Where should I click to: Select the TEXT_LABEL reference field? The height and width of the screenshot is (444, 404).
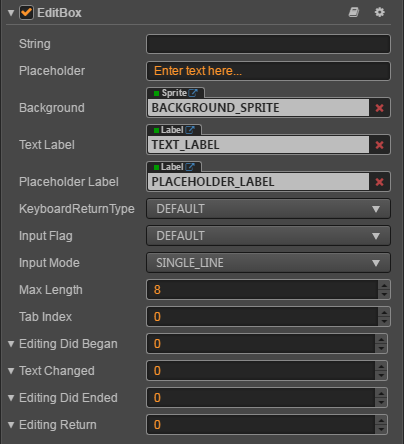(x=258, y=145)
